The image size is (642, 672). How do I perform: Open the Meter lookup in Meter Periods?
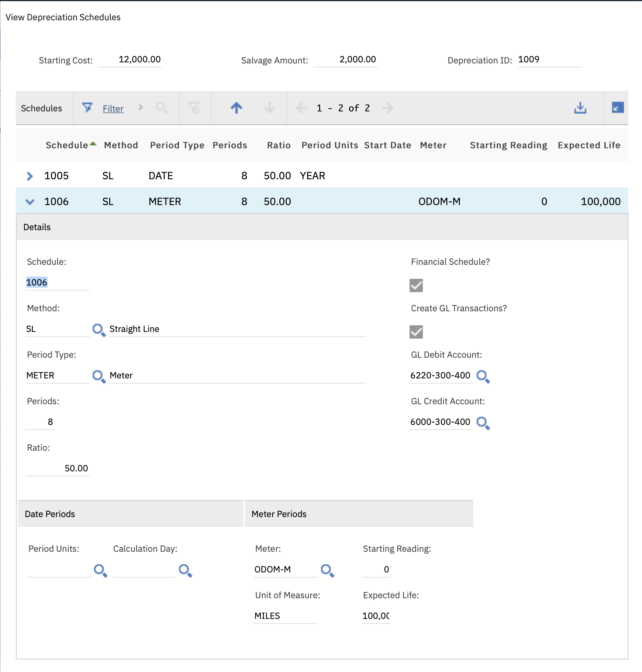(x=328, y=571)
